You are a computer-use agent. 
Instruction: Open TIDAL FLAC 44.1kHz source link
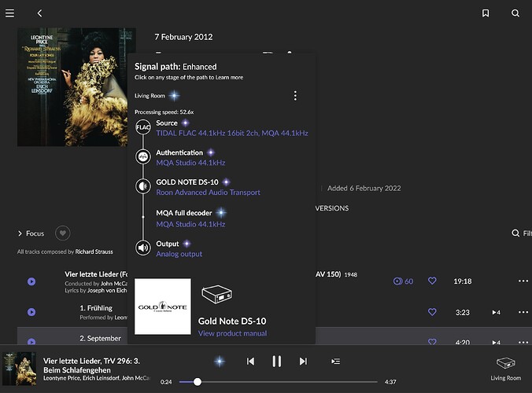coord(232,133)
